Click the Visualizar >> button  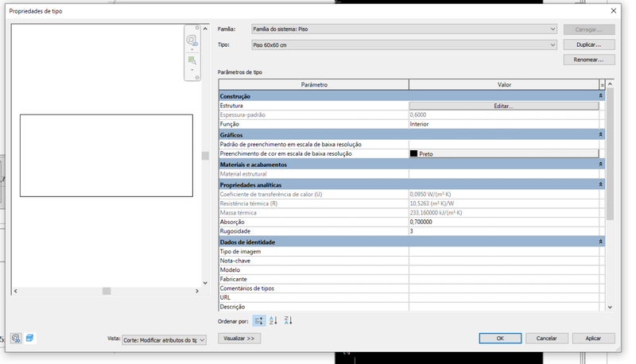click(238, 339)
